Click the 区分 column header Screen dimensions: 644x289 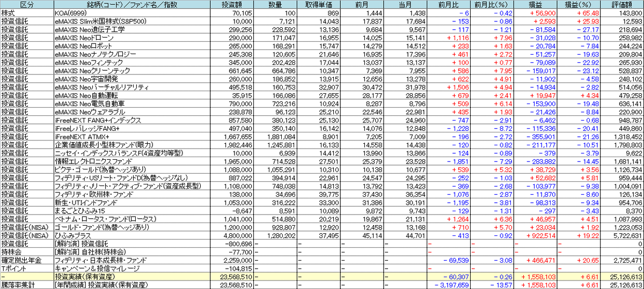(x=27, y=4)
